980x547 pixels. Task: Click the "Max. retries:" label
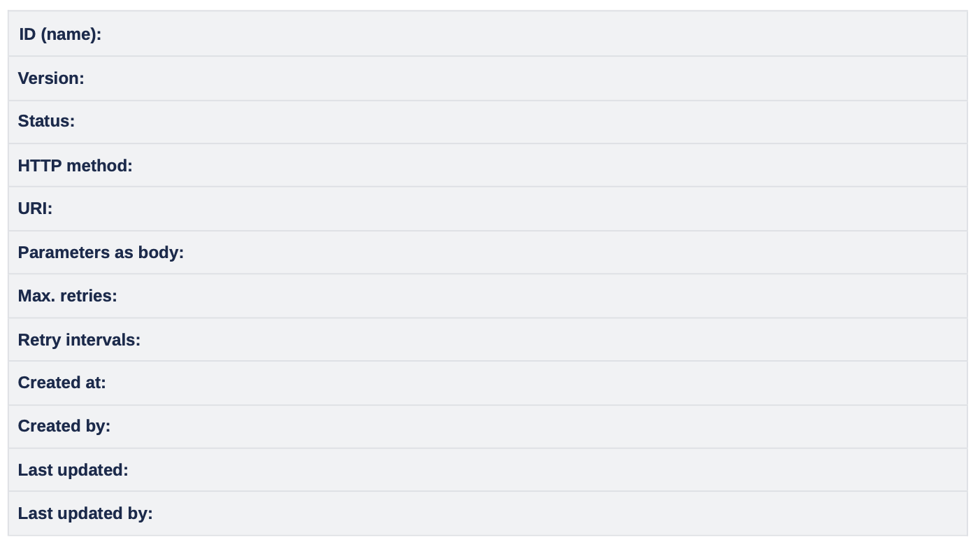tap(67, 296)
